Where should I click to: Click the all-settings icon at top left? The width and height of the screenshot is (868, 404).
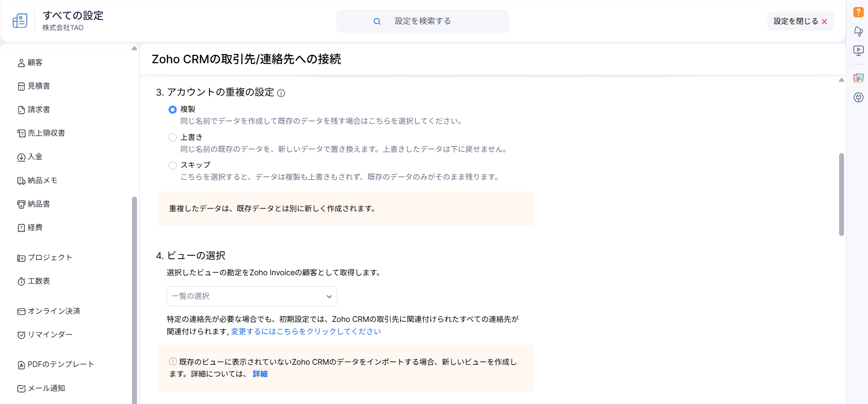[20, 21]
